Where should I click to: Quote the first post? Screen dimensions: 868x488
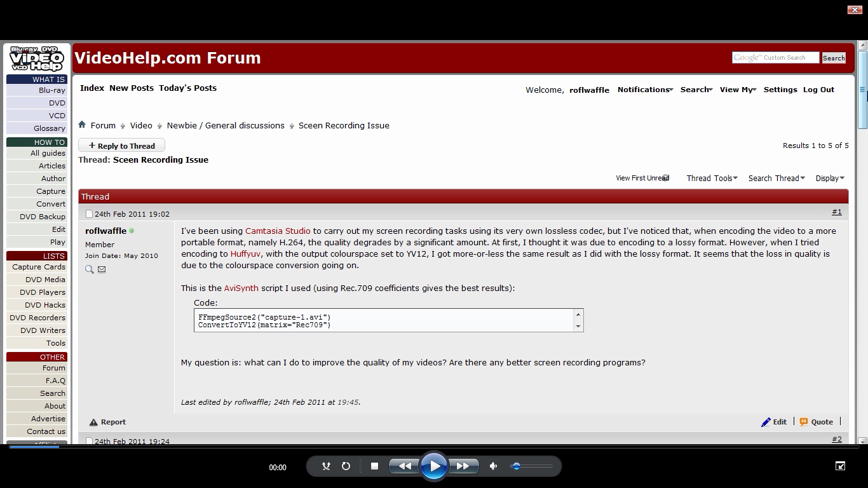coord(816,422)
